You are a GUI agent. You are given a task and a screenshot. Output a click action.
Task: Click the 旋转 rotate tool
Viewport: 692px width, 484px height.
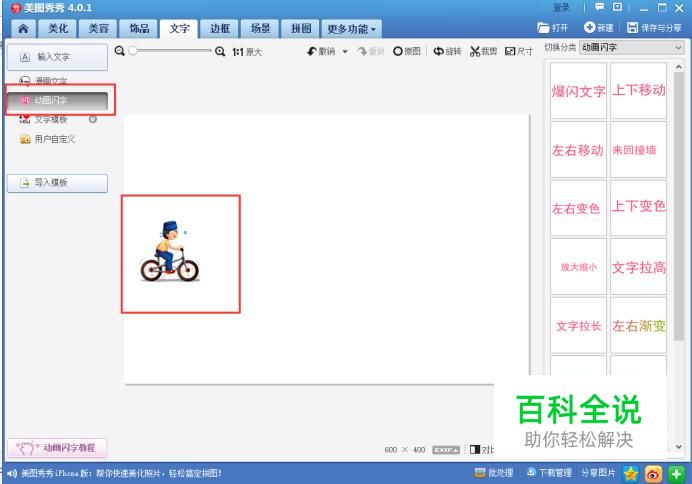point(447,52)
